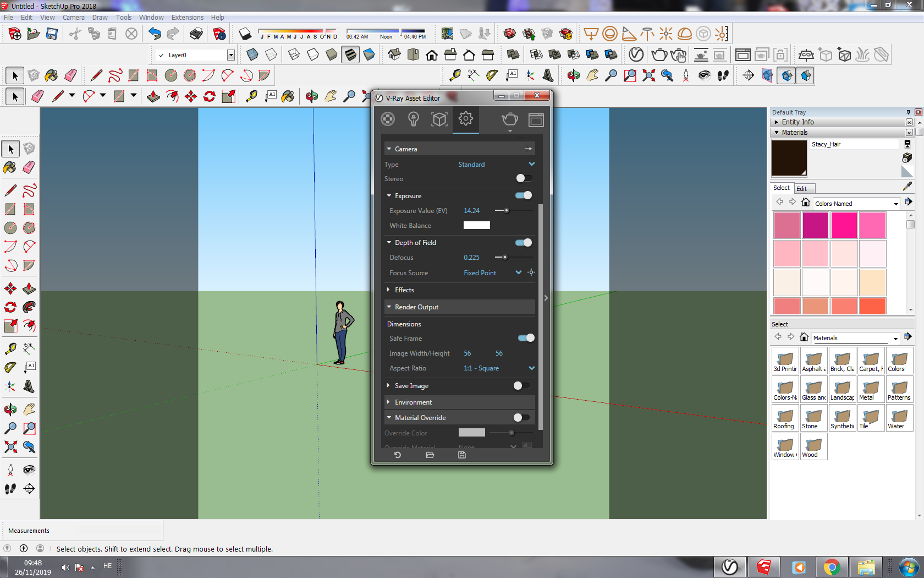Select the Line pencil tool in left toolbar

pos(10,190)
